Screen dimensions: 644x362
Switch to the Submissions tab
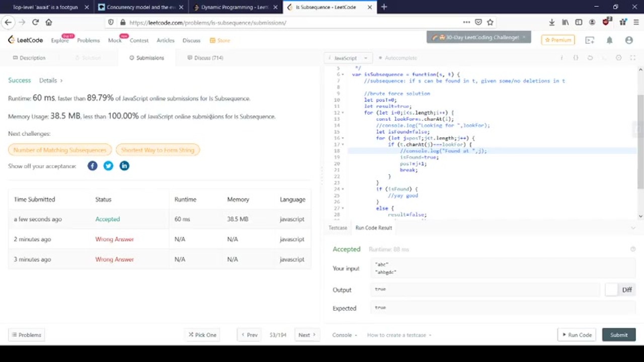coord(146,58)
